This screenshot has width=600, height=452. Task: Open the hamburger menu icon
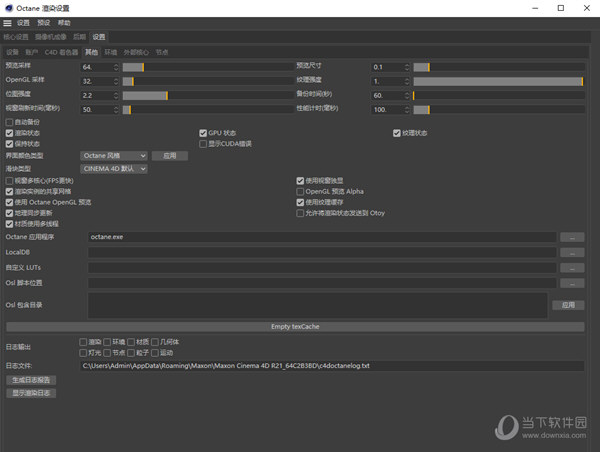[x=7, y=23]
